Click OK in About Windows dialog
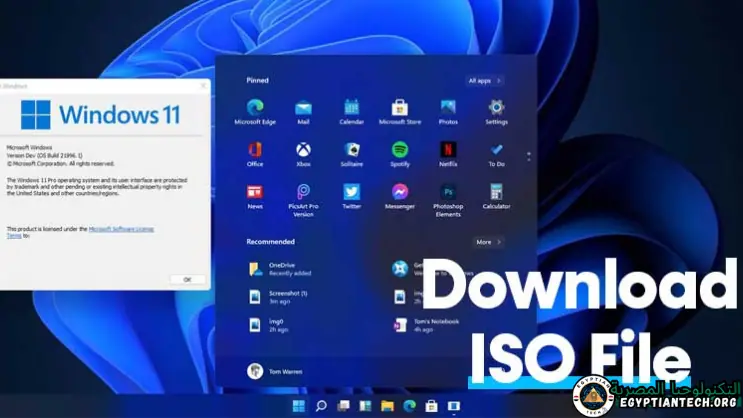The width and height of the screenshot is (743, 418). pos(187,280)
